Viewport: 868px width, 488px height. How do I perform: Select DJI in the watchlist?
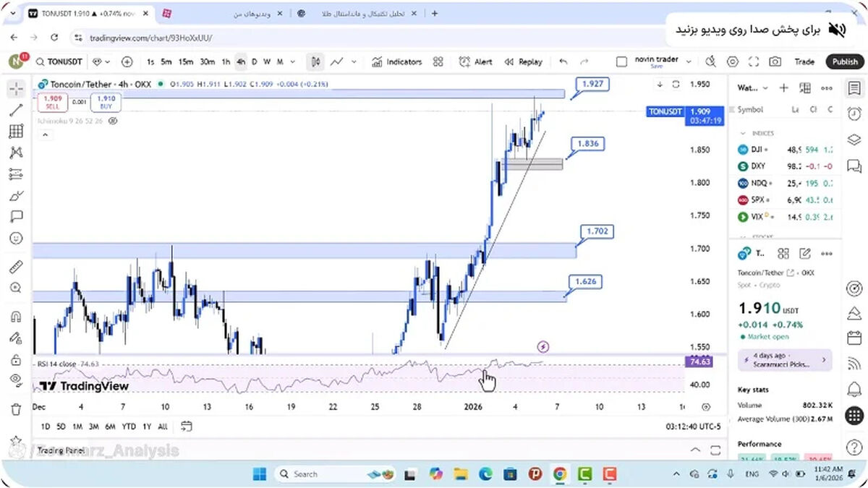tap(784, 150)
